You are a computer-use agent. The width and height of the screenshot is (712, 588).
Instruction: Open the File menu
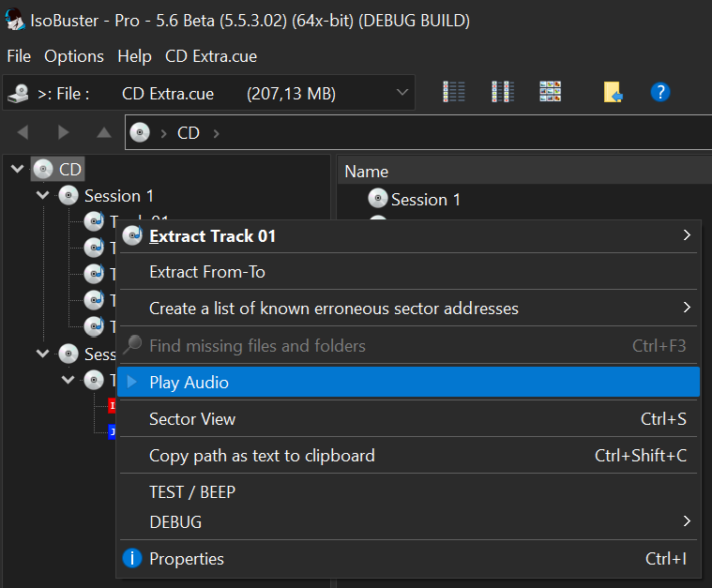pyautogui.click(x=19, y=56)
